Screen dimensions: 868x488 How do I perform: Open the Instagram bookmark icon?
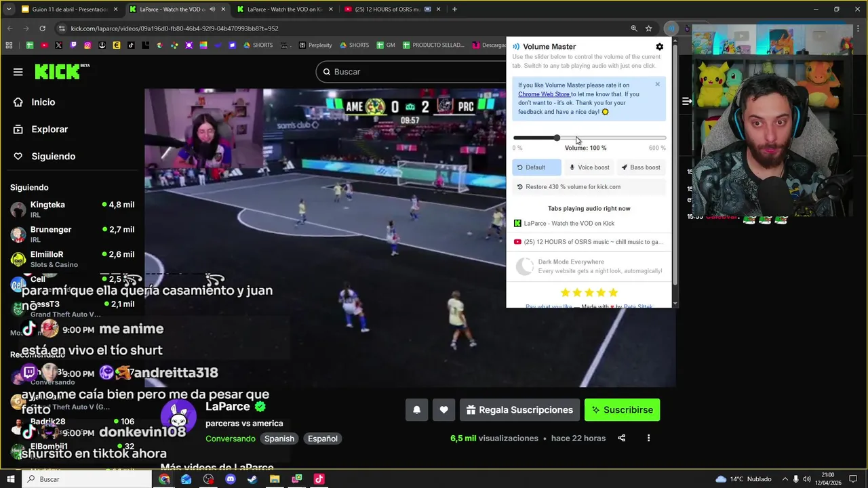87,45
